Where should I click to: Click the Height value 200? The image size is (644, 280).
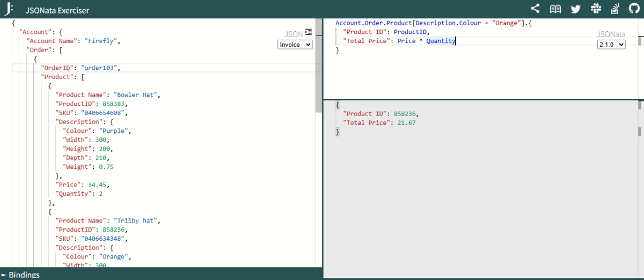click(104, 148)
